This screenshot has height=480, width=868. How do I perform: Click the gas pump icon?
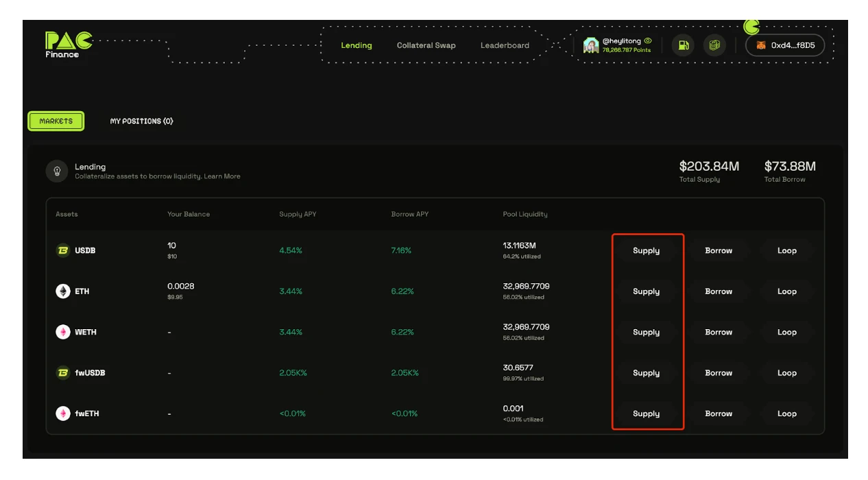coord(682,45)
